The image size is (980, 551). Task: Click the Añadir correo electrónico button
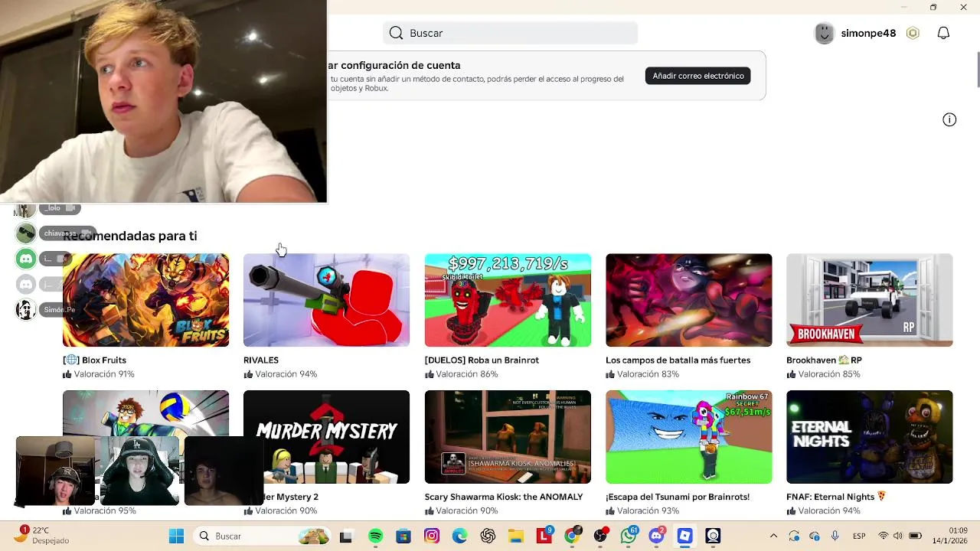[697, 76]
